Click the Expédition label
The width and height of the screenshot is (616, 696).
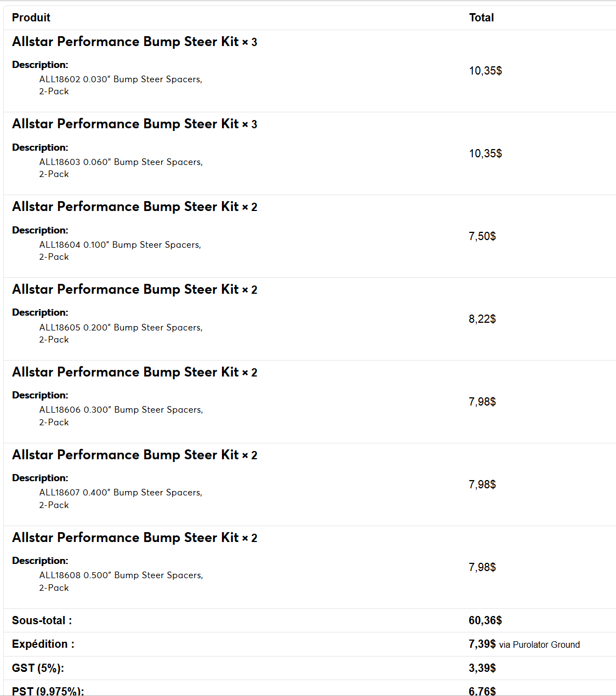click(43, 644)
